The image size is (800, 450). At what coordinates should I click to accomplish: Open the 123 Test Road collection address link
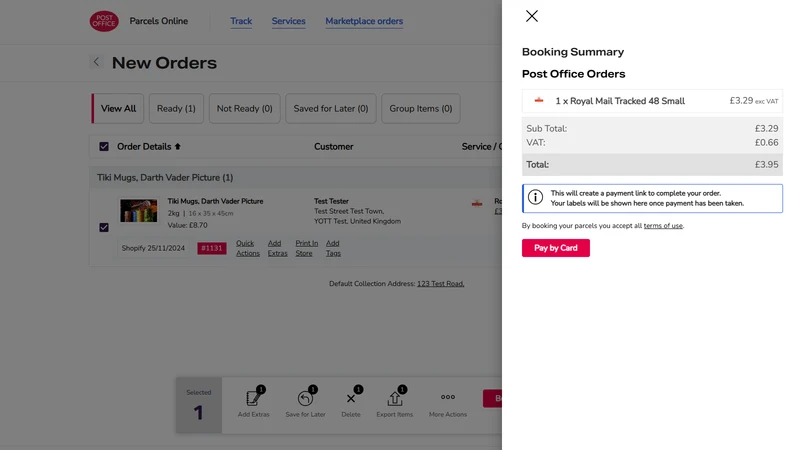(440, 284)
